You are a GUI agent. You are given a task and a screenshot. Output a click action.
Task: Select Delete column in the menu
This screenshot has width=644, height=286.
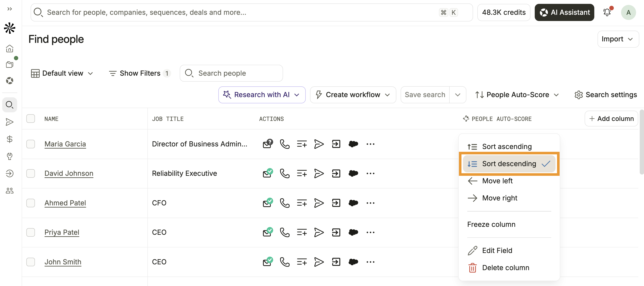[x=509, y=268]
